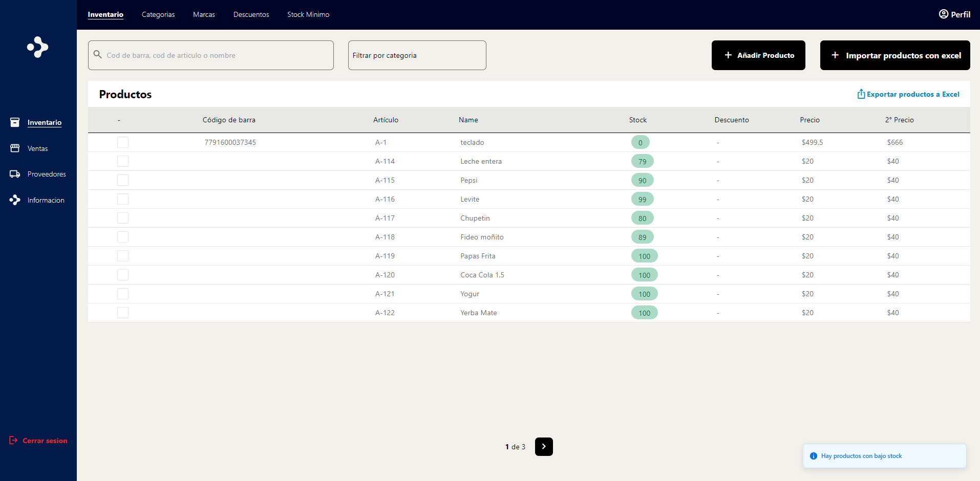
Task: Click plus icon on Importar productos
Action: click(835, 55)
